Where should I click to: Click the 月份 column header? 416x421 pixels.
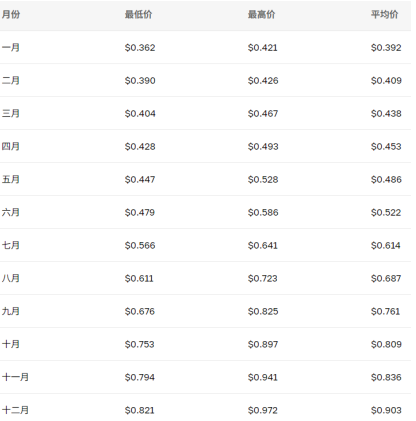pyautogui.click(x=11, y=14)
